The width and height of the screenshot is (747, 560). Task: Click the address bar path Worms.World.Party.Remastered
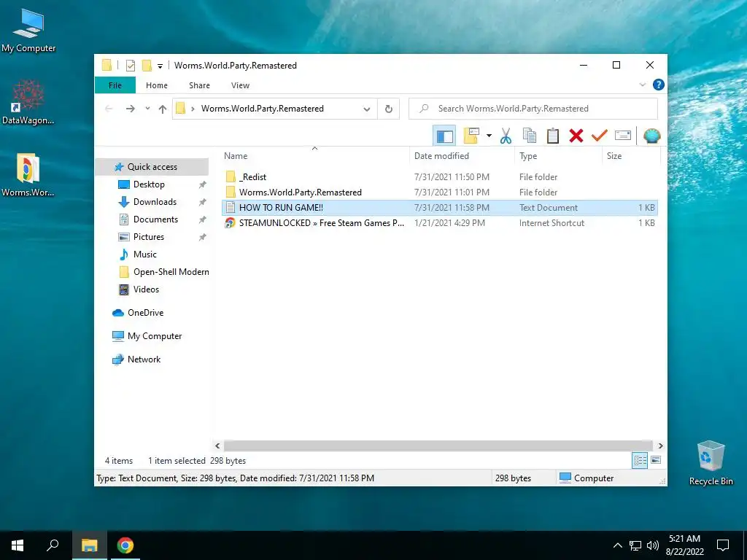262,109
